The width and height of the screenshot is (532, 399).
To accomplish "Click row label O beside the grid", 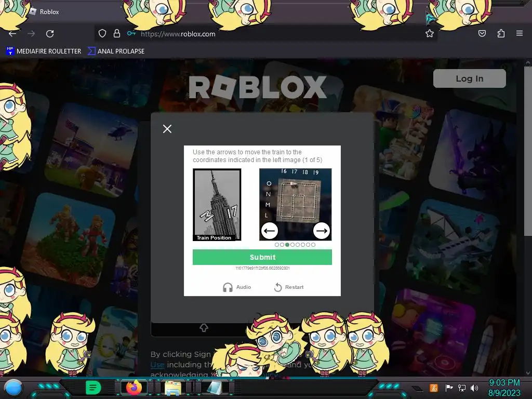I will (269, 183).
